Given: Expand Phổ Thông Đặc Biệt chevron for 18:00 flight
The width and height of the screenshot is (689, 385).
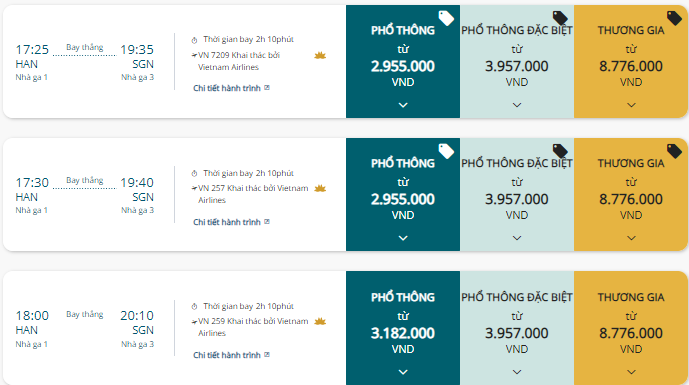Looking at the screenshot, I should [x=517, y=372].
